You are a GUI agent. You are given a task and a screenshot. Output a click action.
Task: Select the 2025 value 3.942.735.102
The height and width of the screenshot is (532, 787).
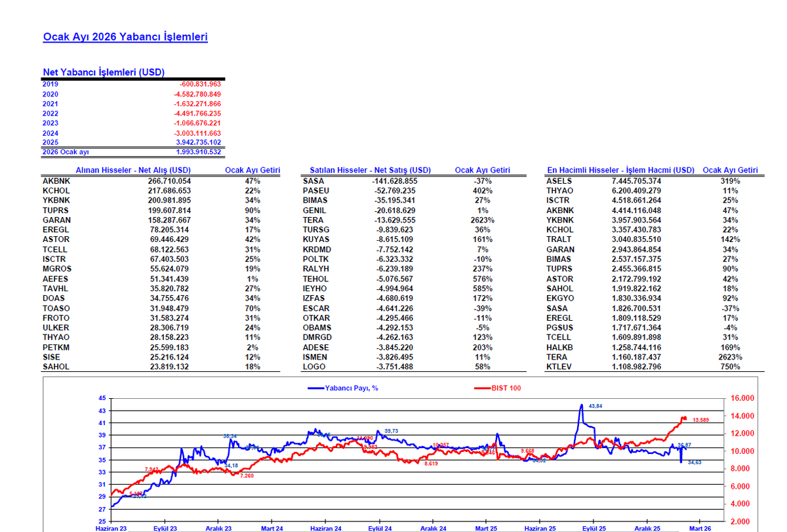(198, 142)
